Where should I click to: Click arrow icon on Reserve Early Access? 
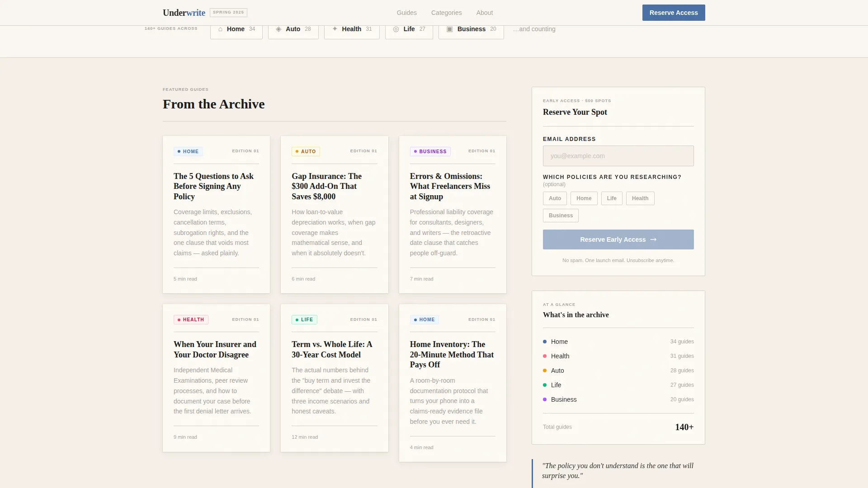pyautogui.click(x=653, y=239)
